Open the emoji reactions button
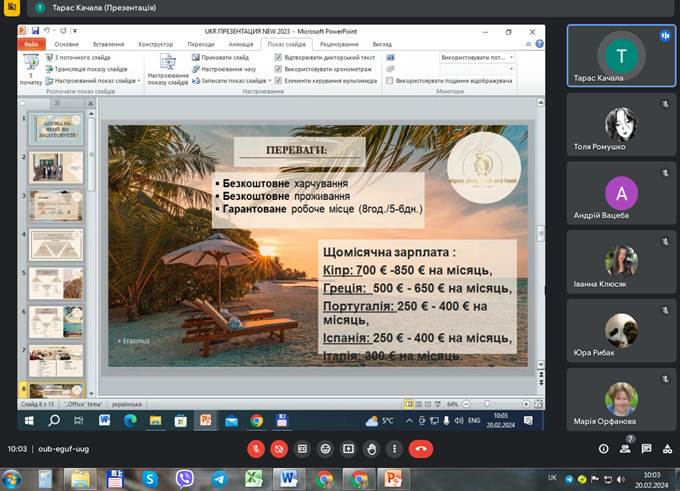 325,449
